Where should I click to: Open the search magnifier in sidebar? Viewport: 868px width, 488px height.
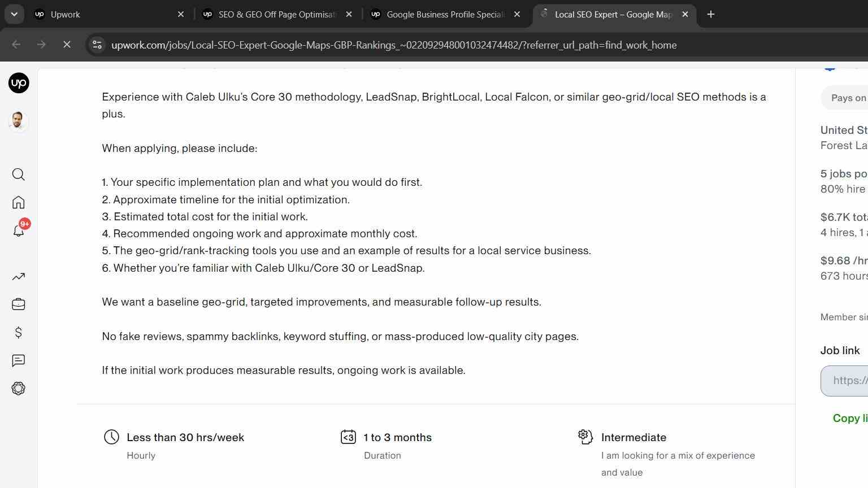click(x=19, y=175)
